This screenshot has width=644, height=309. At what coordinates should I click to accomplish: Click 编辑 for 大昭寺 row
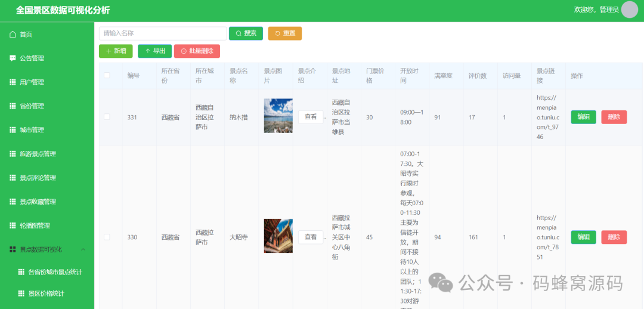(584, 237)
